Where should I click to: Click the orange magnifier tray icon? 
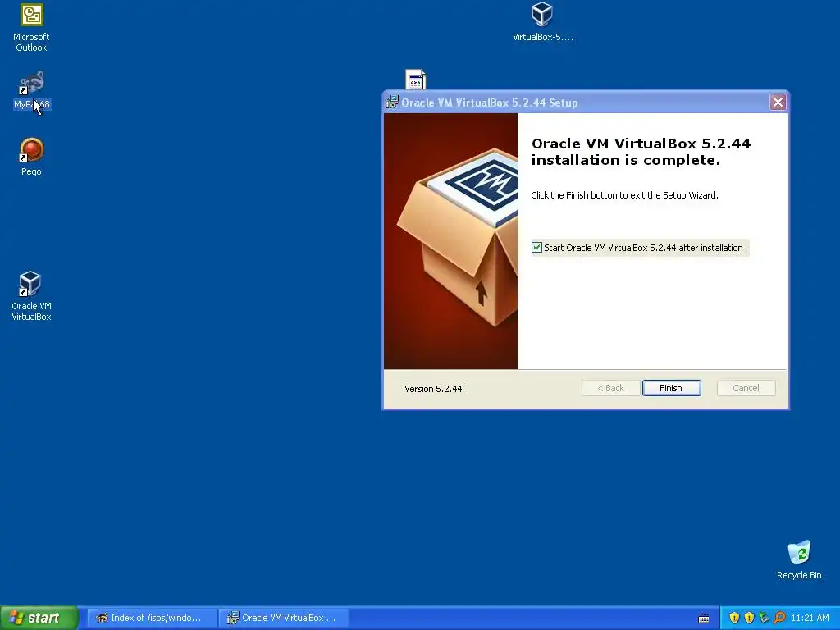pos(779,618)
